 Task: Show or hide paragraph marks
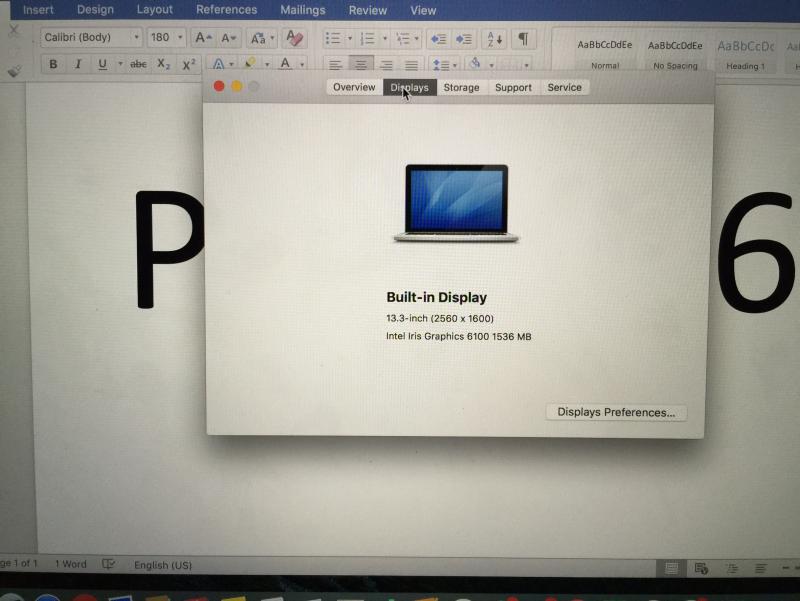[x=523, y=39]
